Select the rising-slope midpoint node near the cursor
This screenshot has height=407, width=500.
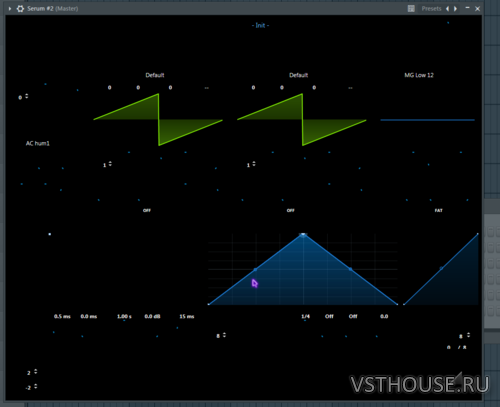pos(255,269)
